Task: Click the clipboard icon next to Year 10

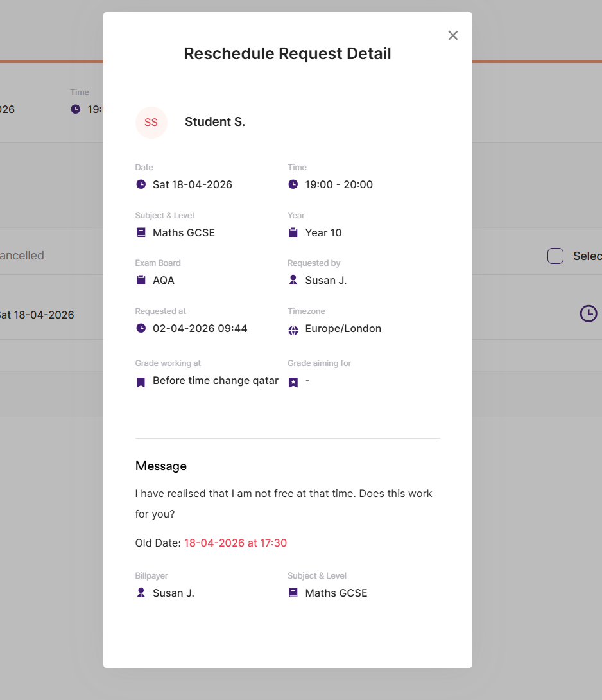Action: click(293, 232)
